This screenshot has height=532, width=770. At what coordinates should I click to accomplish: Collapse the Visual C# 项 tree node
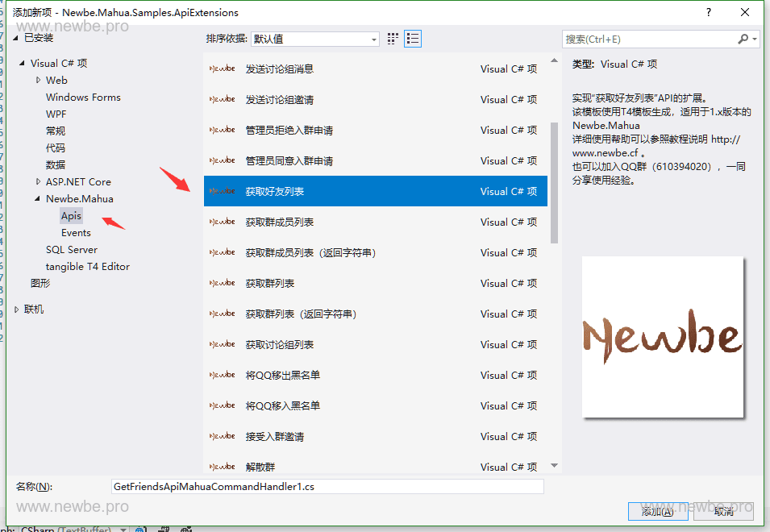pyautogui.click(x=23, y=63)
